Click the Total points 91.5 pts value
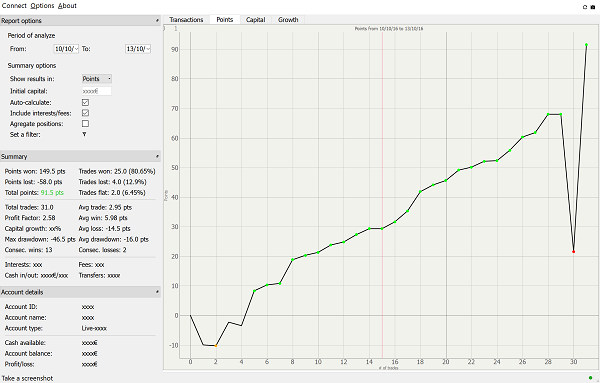600x383 pixels. (x=52, y=192)
